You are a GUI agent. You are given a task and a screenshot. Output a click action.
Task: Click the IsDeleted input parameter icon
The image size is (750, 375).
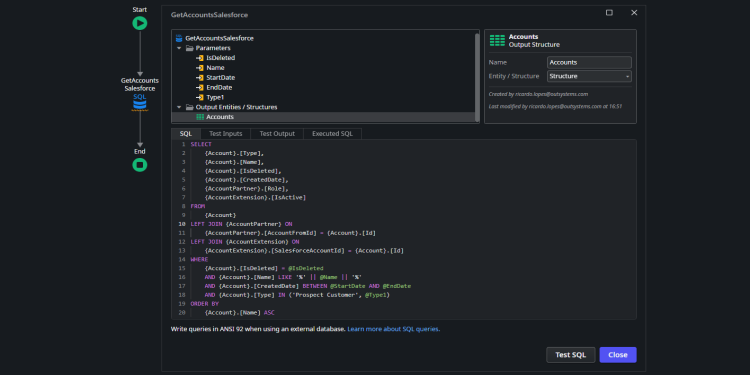pos(200,58)
